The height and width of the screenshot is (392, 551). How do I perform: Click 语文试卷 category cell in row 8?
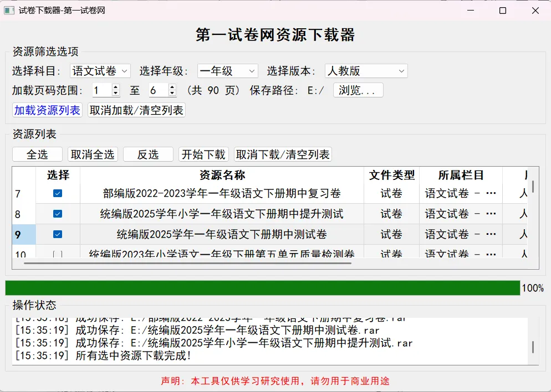point(461,214)
